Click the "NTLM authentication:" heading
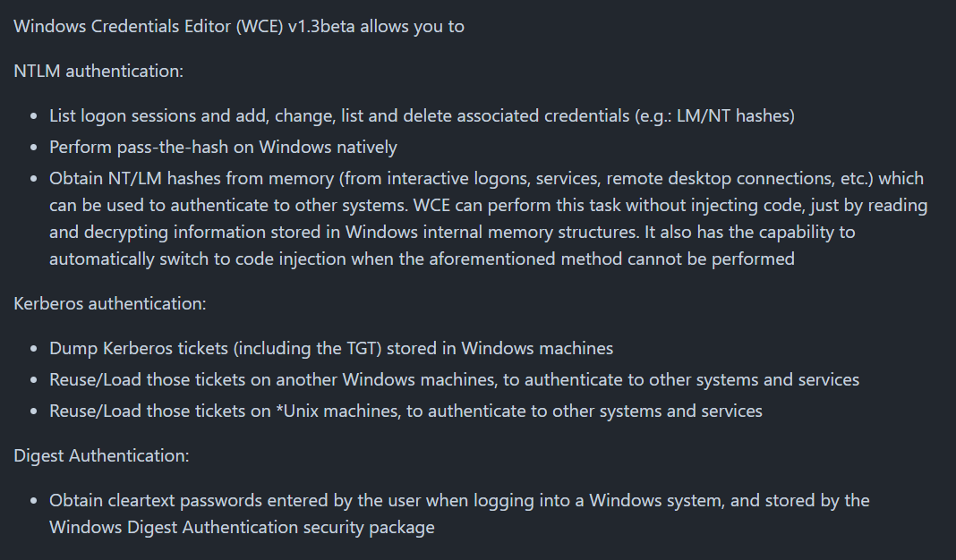Image resolution: width=956 pixels, height=560 pixels. [x=98, y=71]
